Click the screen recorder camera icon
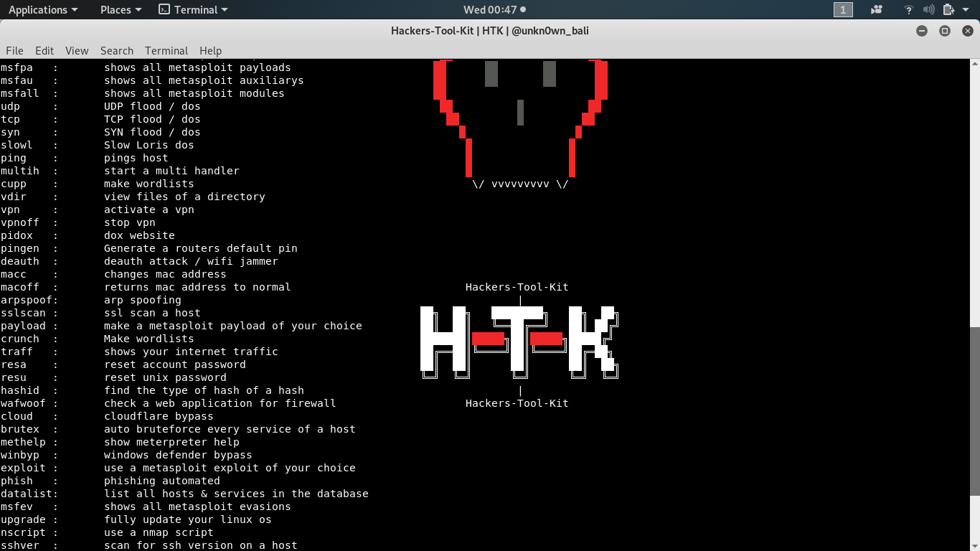The width and height of the screenshot is (980, 551). [x=876, y=9]
